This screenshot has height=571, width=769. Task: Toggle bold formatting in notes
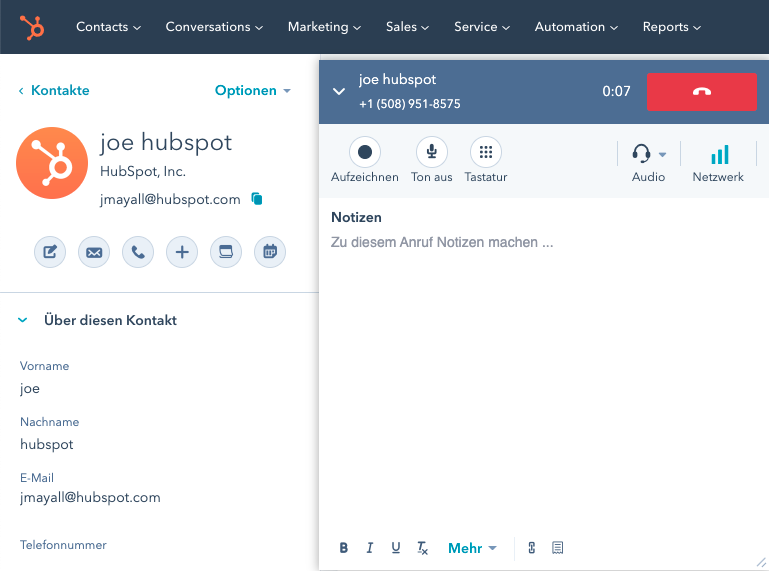pos(344,548)
